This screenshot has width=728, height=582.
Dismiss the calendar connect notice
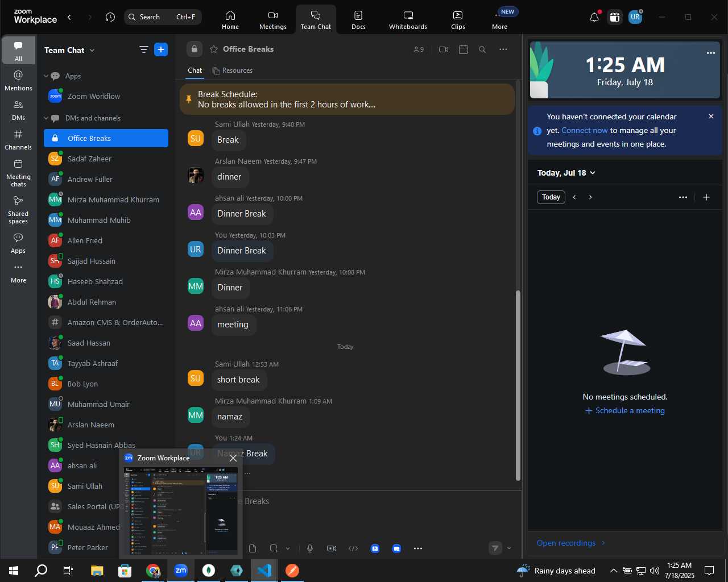(x=711, y=117)
